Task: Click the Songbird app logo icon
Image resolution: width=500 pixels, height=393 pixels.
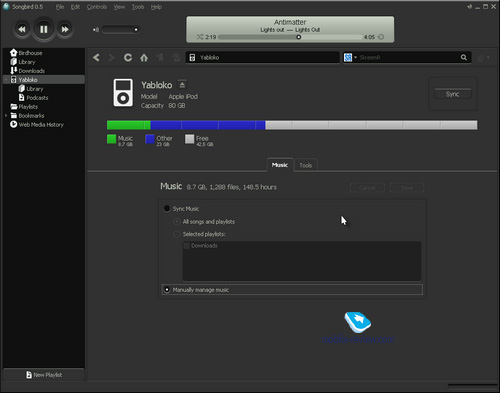Action: (6, 7)
